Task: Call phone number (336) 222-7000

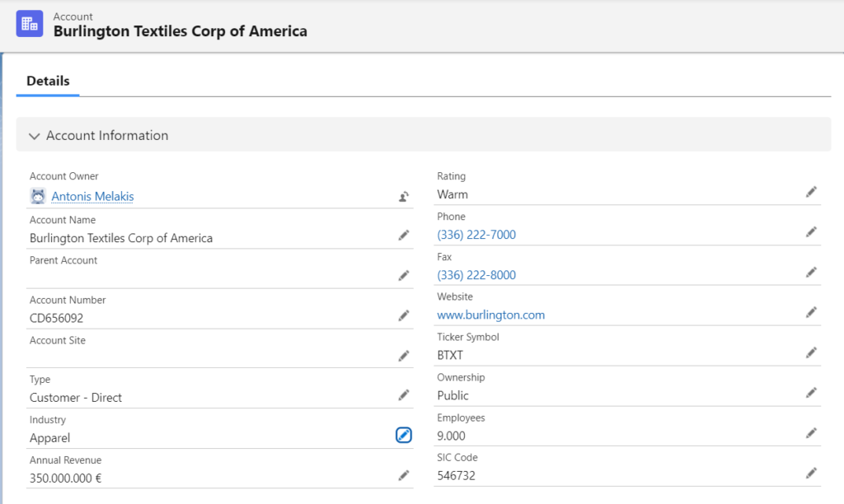Action: coord(476,235)
